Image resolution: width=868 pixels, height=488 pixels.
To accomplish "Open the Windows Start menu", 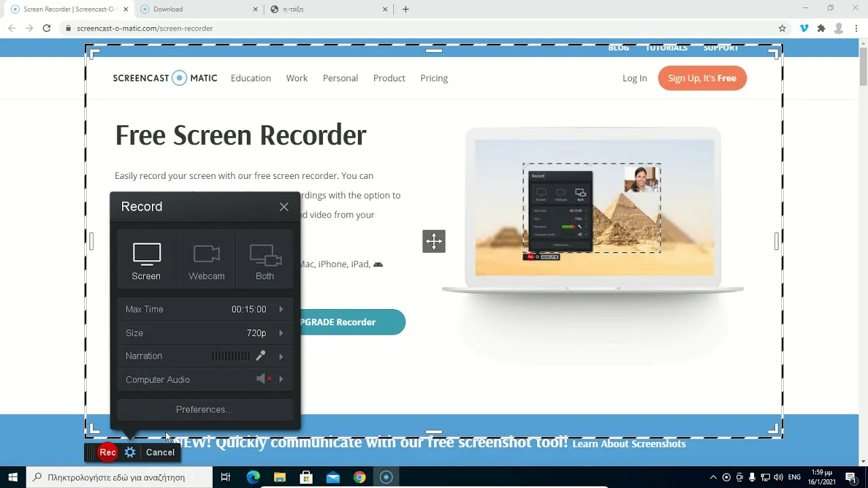I will pos(13,477).
